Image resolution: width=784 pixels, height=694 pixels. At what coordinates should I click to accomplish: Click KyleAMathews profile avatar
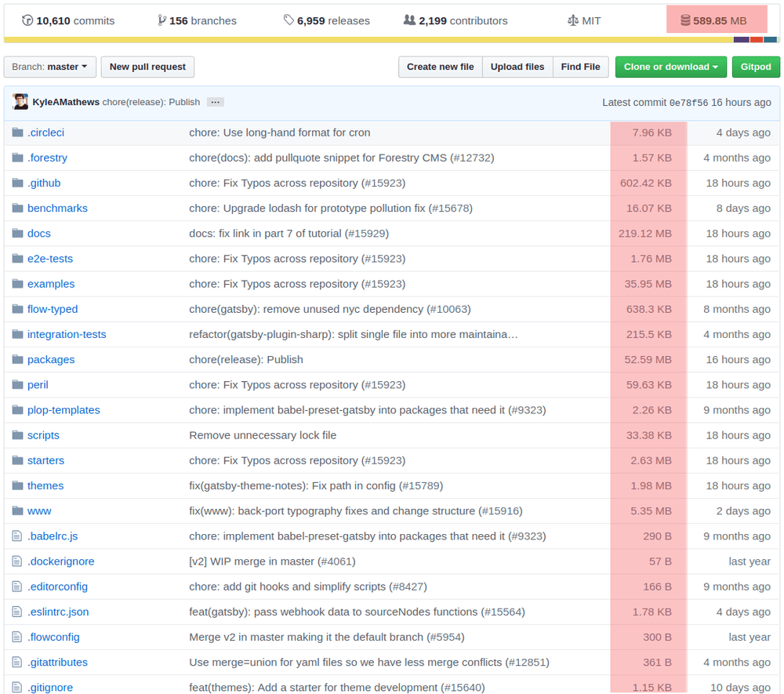click(20, 101)
